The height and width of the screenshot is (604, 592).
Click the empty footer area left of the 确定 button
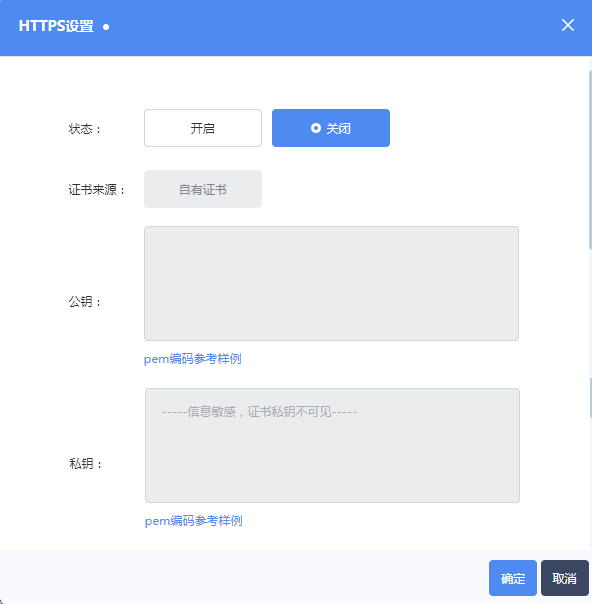(x=243, y=577)
